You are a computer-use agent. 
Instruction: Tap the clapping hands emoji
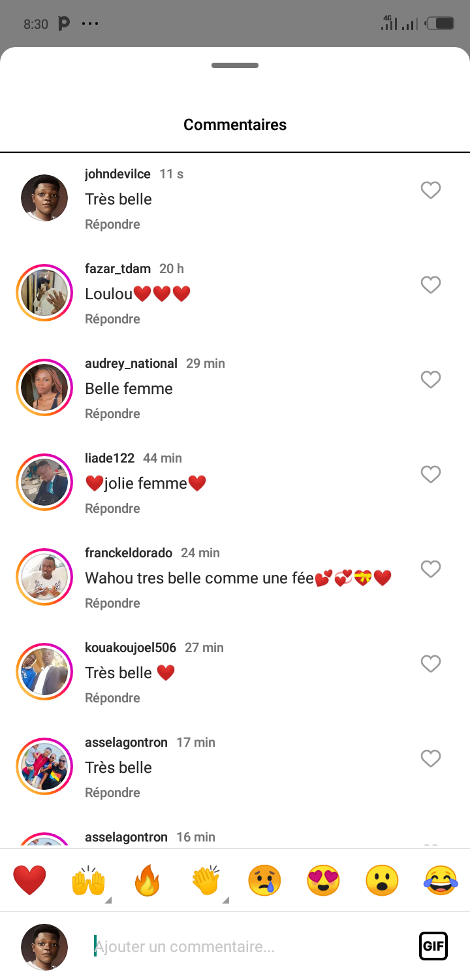(206, 880)
